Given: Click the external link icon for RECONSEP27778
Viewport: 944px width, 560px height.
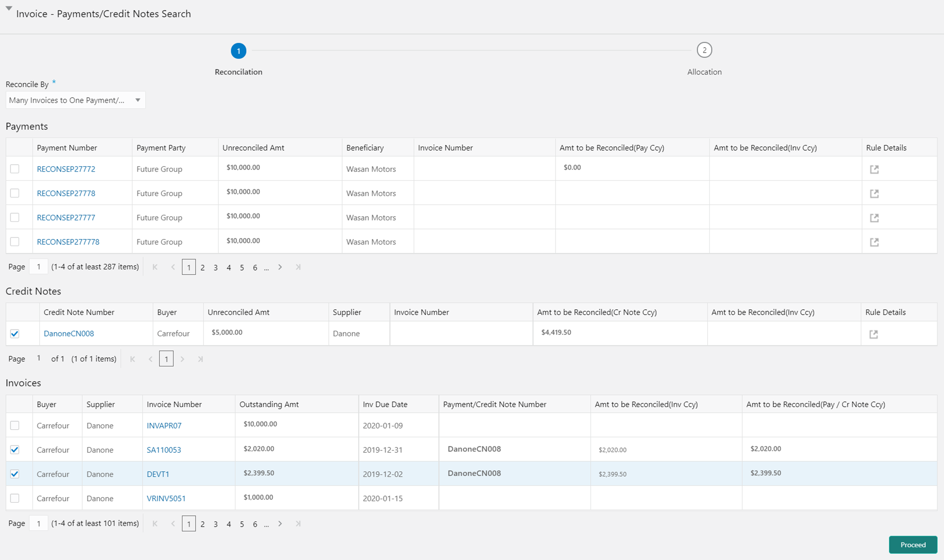Looking at the screenshot, I should point(874,193).
